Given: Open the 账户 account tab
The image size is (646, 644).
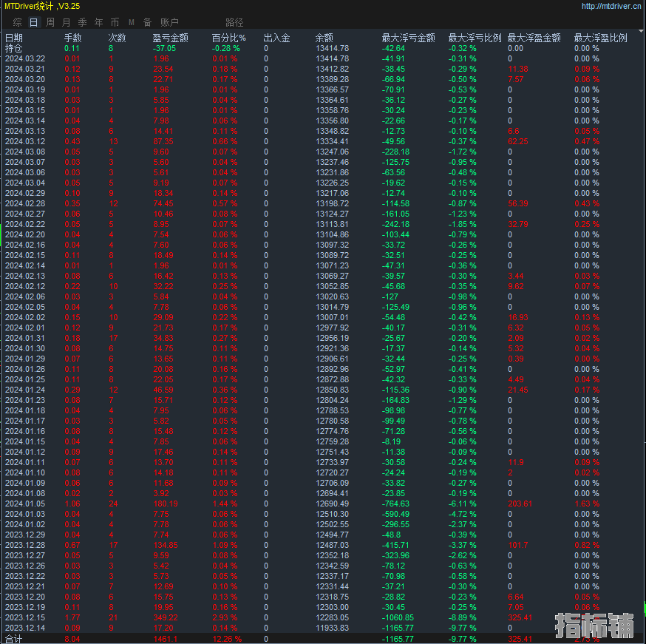Looking at the screenshot, I should point(169,22).
